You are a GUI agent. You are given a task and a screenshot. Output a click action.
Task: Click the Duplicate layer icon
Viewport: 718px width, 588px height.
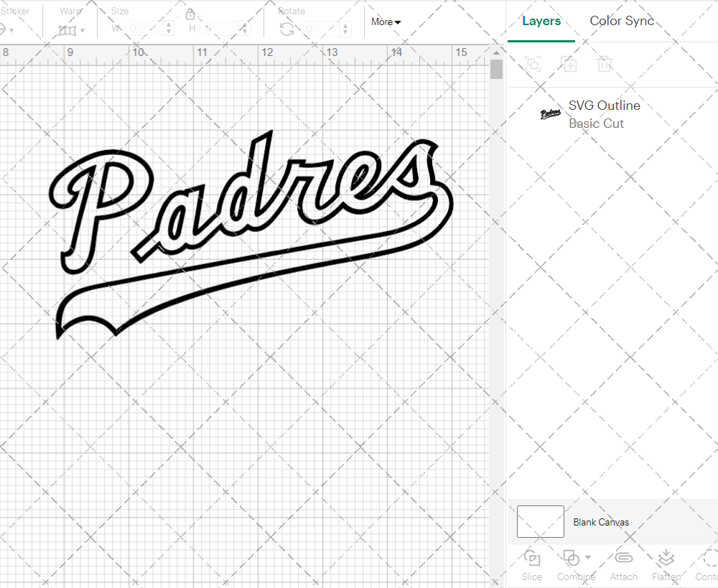[569, 64]
